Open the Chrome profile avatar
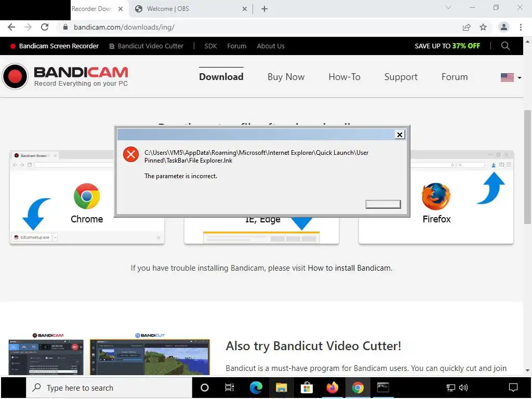This screenshot has height=399, width=532. point(504,27)
